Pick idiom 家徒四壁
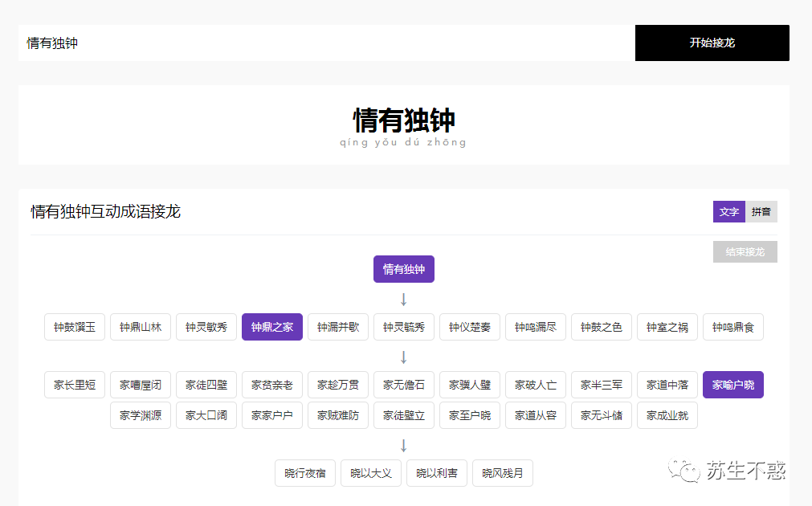812x506 pixels. point(206,385)
